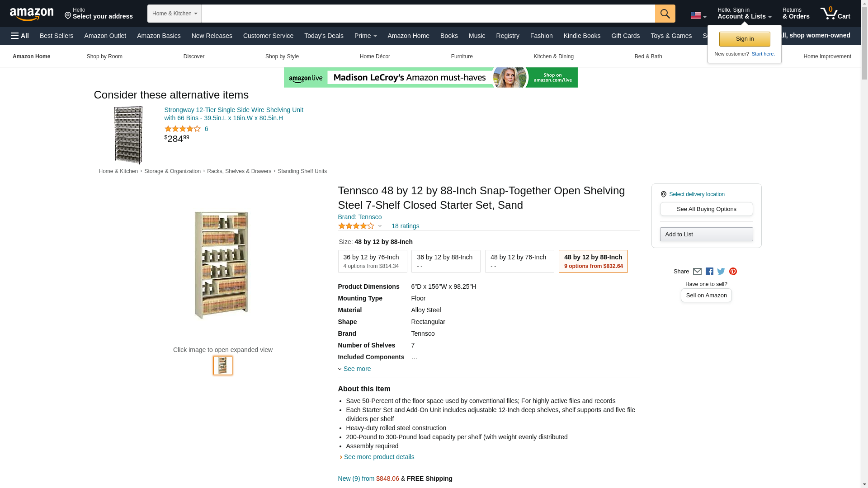Select the product image thumbnail

click(223, 366)
